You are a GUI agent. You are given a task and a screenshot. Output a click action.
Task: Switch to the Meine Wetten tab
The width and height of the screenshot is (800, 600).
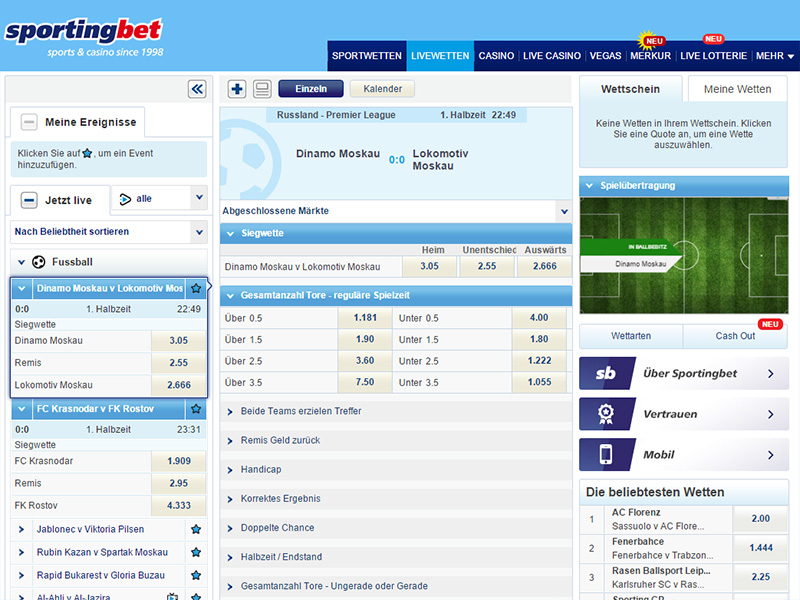(737, 89)
